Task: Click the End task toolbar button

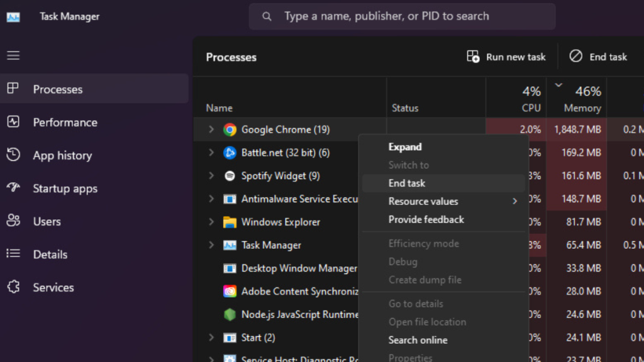Action: (x=598, y=57)
